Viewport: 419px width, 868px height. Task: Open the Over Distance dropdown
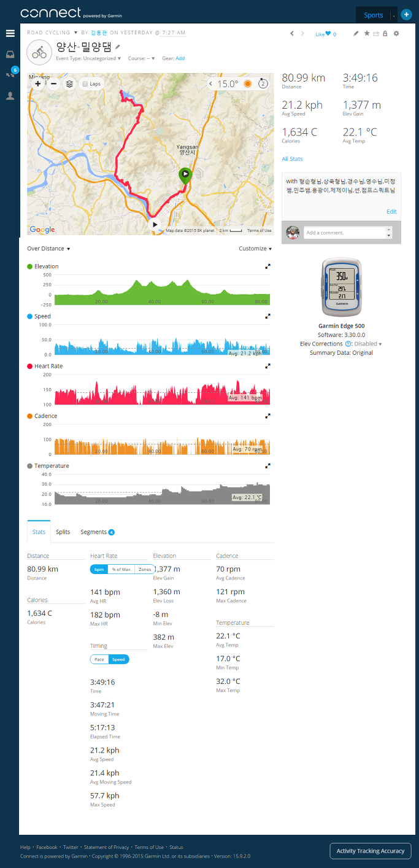[x=48, y=249]
